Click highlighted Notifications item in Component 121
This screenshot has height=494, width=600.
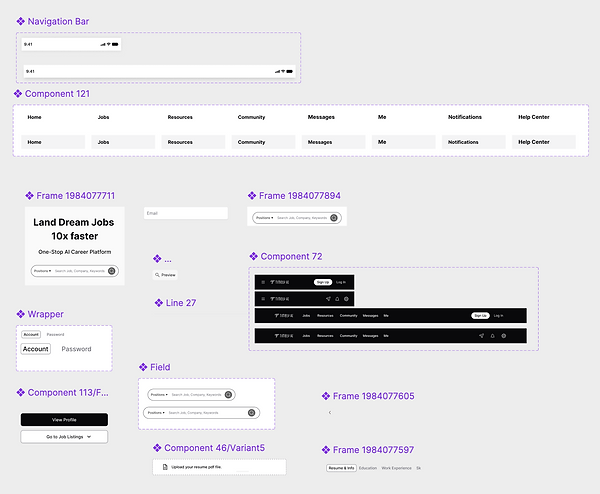[474, 142]
